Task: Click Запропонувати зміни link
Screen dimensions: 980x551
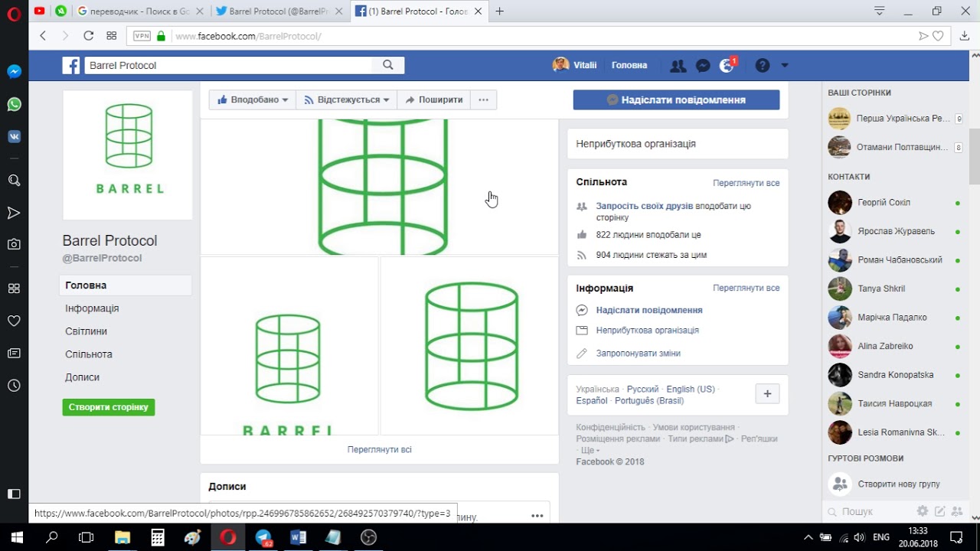Action: pyautogui.click(x=639, y=354)
